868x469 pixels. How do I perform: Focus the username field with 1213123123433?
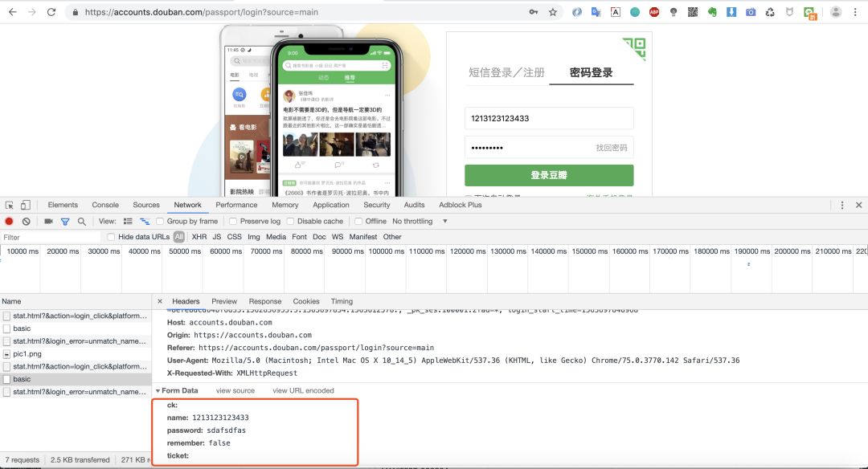click(x=549, y=118)
